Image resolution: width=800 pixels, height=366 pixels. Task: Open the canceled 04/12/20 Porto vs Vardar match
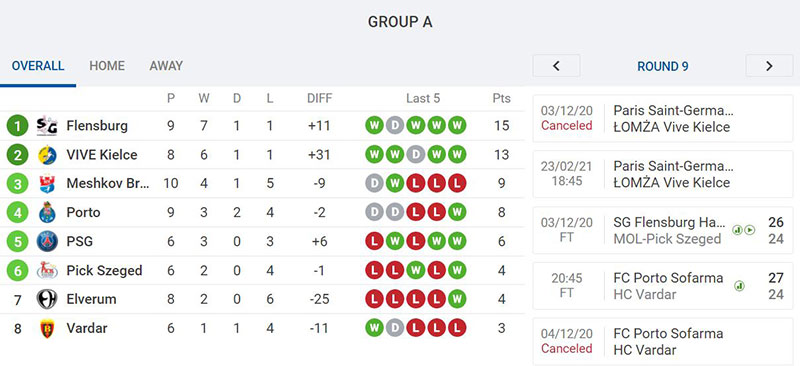(663, 341)
